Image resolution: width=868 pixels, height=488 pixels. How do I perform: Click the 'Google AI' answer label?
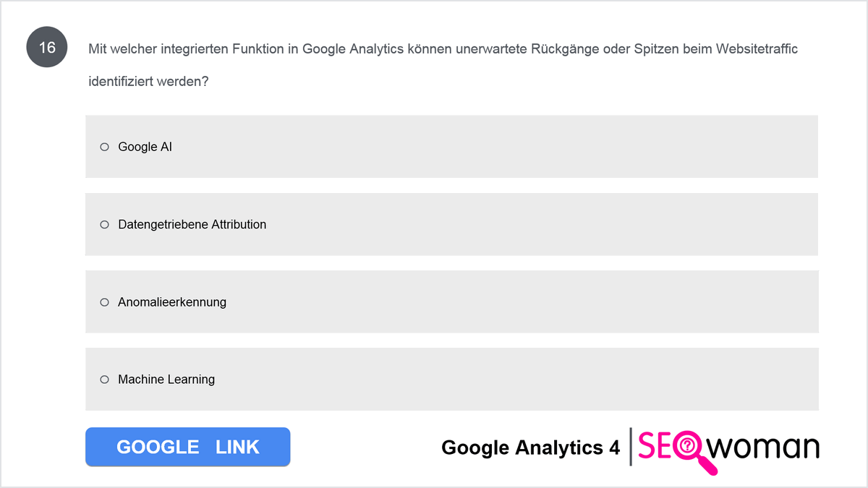(145, 147)
